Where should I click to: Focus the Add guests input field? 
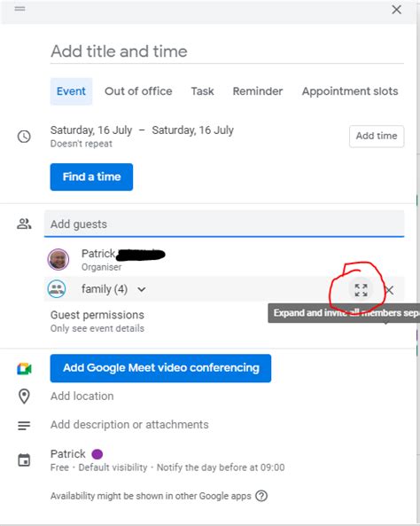[x=224, y=224]
